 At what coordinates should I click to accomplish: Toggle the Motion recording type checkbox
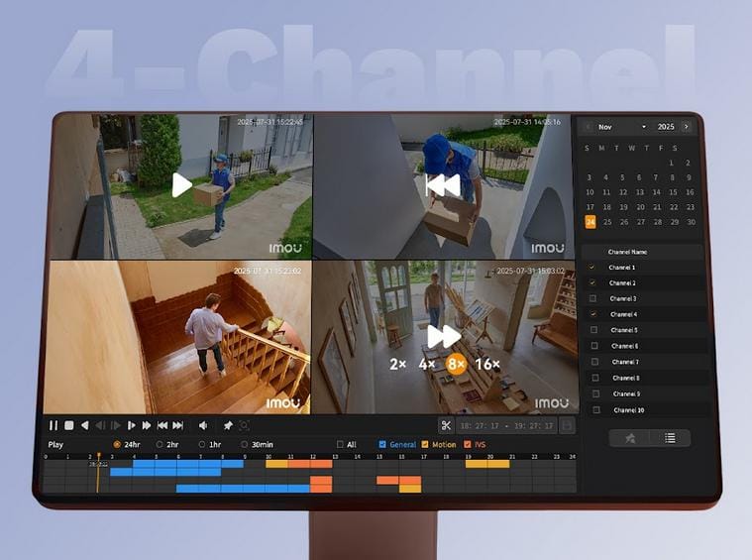click(x=426, y=444)
